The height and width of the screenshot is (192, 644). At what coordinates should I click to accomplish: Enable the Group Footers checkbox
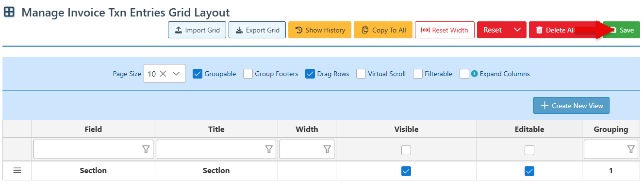click(x=248, y=74)
